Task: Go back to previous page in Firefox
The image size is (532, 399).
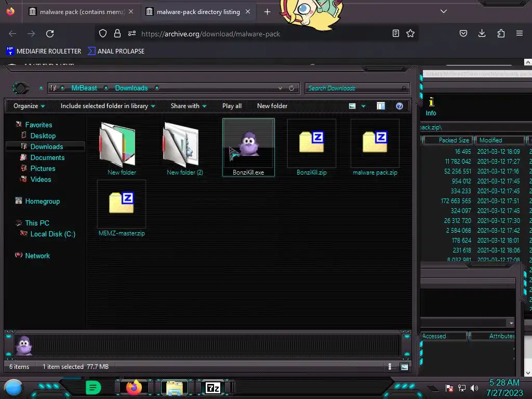Action: (x=12, y=34)
